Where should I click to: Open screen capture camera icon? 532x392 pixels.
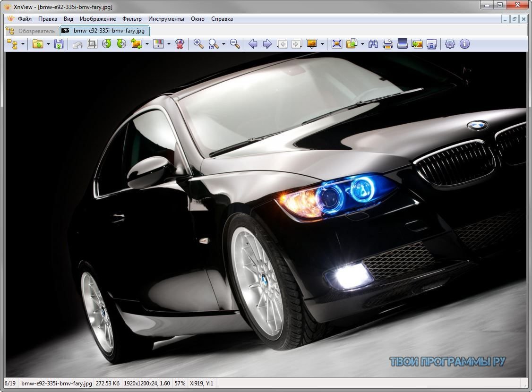pyautogui.click(x=431, y=44)
